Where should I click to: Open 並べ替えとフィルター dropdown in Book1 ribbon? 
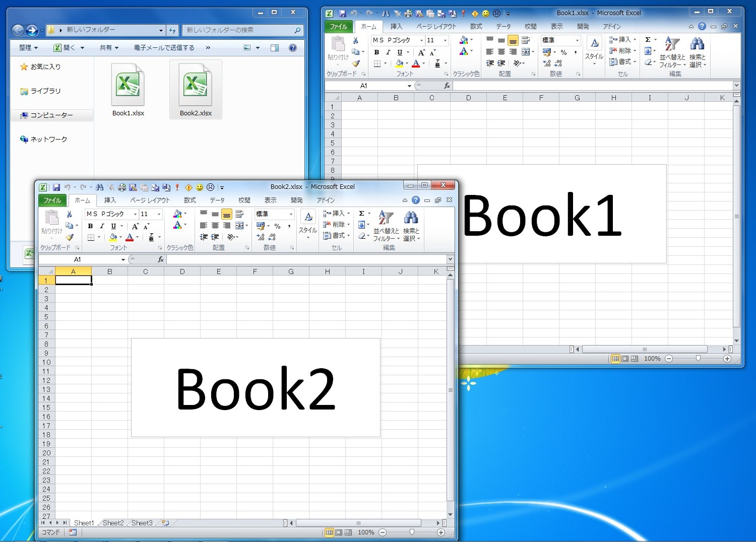pos(672,52)
